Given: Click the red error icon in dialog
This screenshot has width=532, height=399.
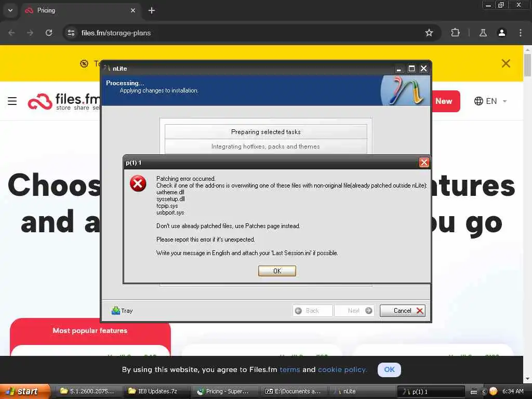Looking at the screenshot, I should coord(138,183).
